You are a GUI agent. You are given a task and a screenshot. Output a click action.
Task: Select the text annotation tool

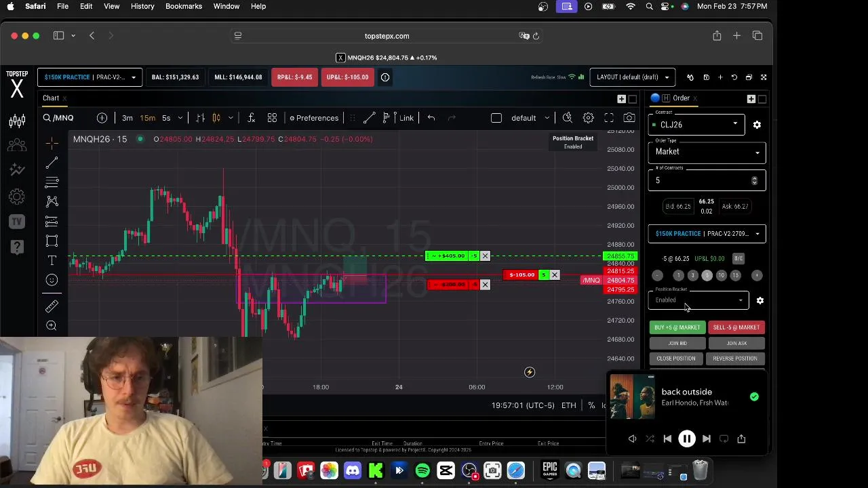(52, 260)
